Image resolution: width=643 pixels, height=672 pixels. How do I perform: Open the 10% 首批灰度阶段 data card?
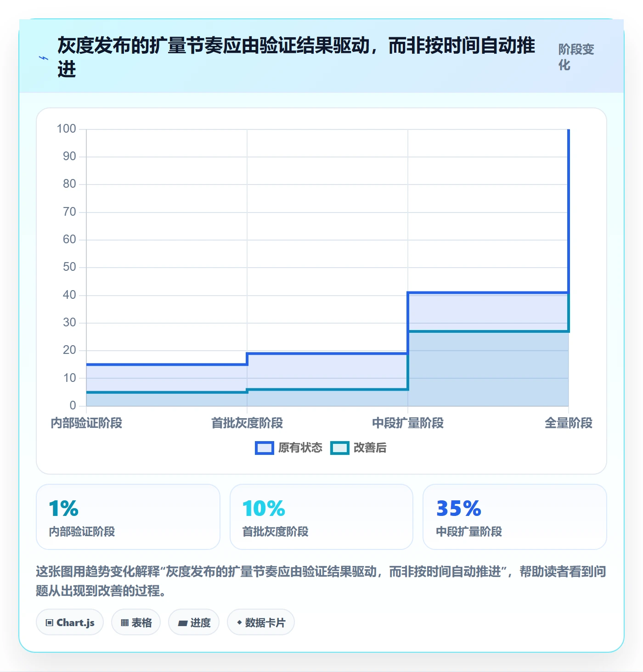321,517
